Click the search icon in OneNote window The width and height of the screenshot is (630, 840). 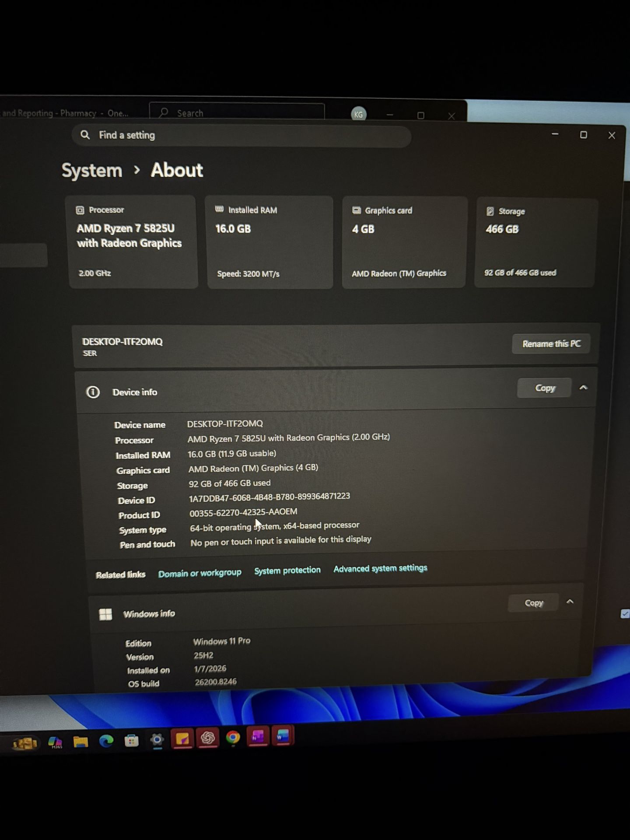164,113
